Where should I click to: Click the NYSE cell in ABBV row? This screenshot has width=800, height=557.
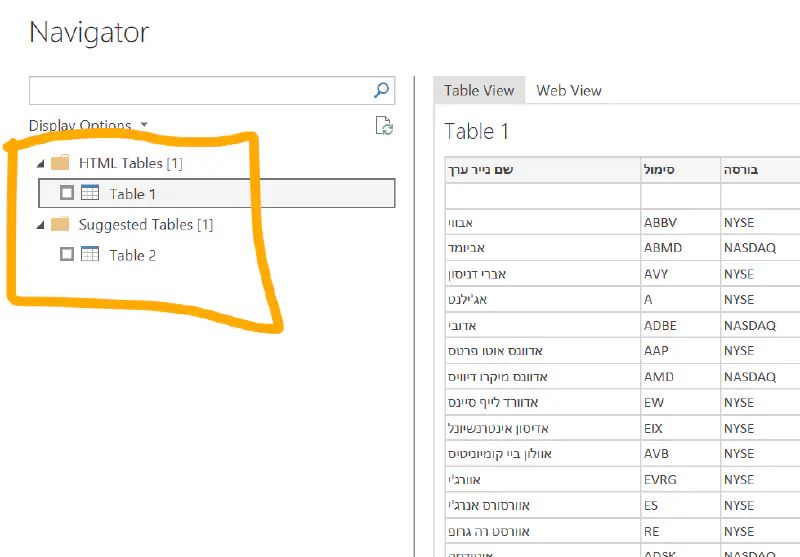point(760,222)
